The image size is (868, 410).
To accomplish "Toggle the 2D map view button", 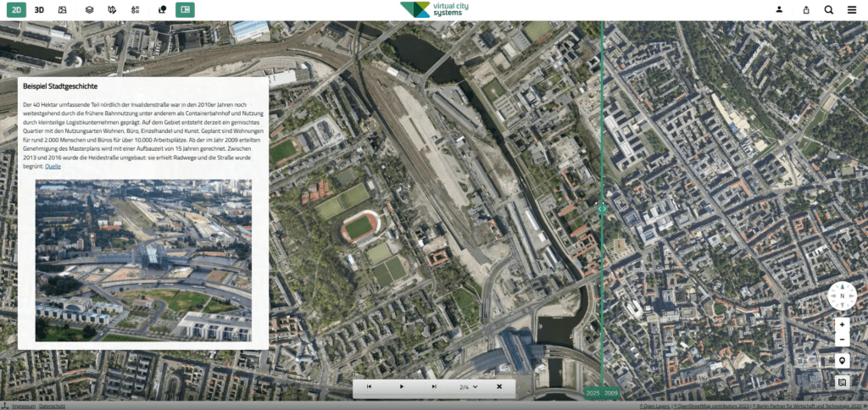I will pos(17,10).
